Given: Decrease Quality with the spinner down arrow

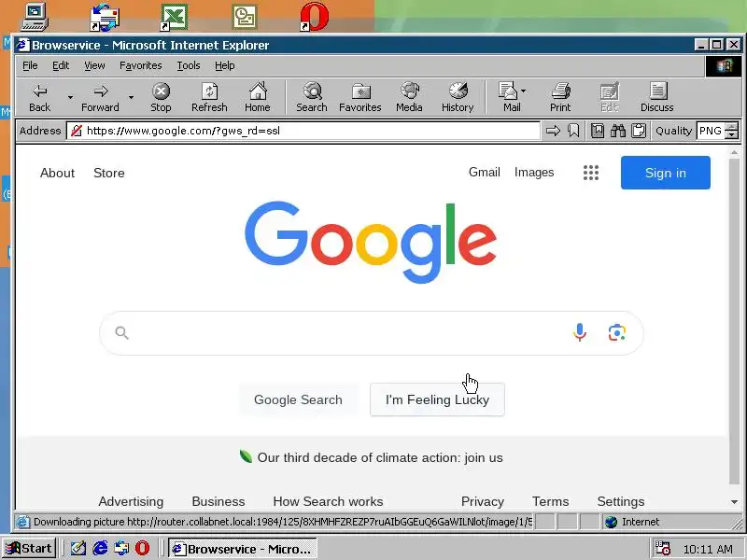Looking at the screenshot, I should click(732, 134).
